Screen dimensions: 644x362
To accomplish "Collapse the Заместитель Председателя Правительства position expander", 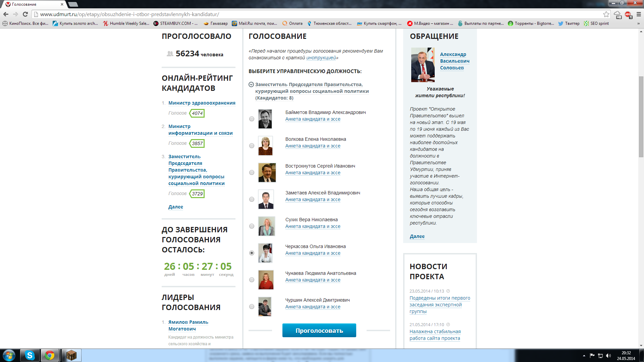I will tap(251, 84).
